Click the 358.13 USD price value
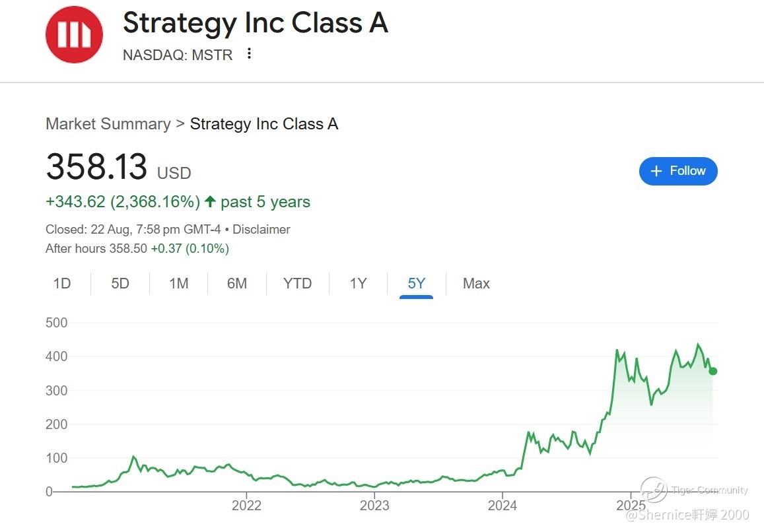 pos(96,166)
